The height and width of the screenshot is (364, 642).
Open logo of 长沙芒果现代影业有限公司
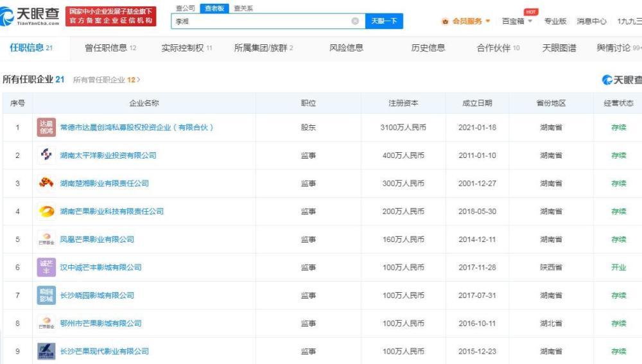click(x=46, y=351)
